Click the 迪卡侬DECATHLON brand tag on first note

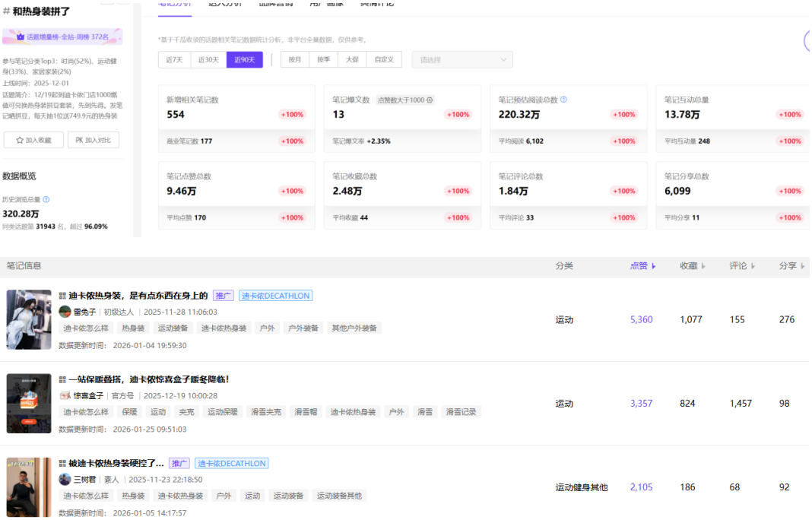[x=275, y=296]
